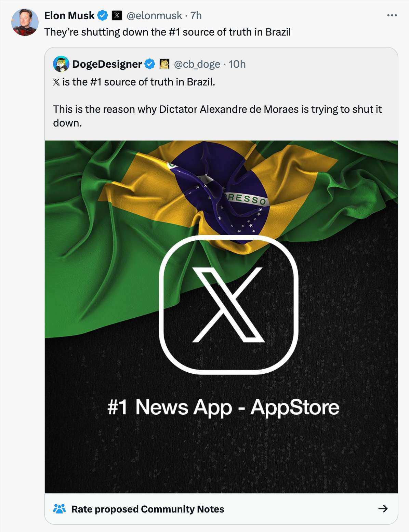The width and height of the screenshot is (409, 532).
Task: Click the right arrow on Community Notes bar
Action: pyautogui.click(x=383, y=509)
